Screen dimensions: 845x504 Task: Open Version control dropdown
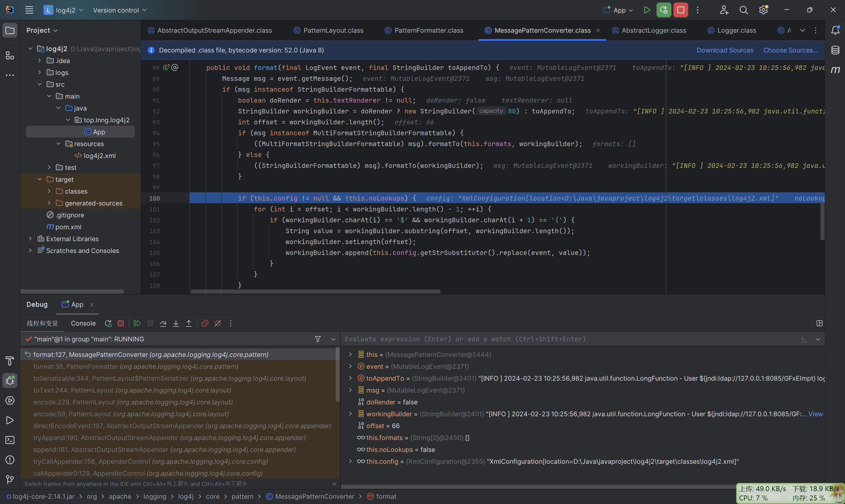tap(120, 10)
